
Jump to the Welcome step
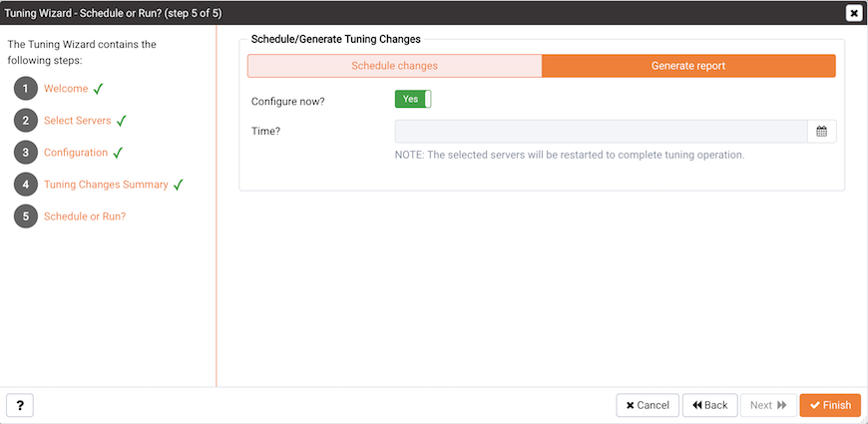pos(66,89)
